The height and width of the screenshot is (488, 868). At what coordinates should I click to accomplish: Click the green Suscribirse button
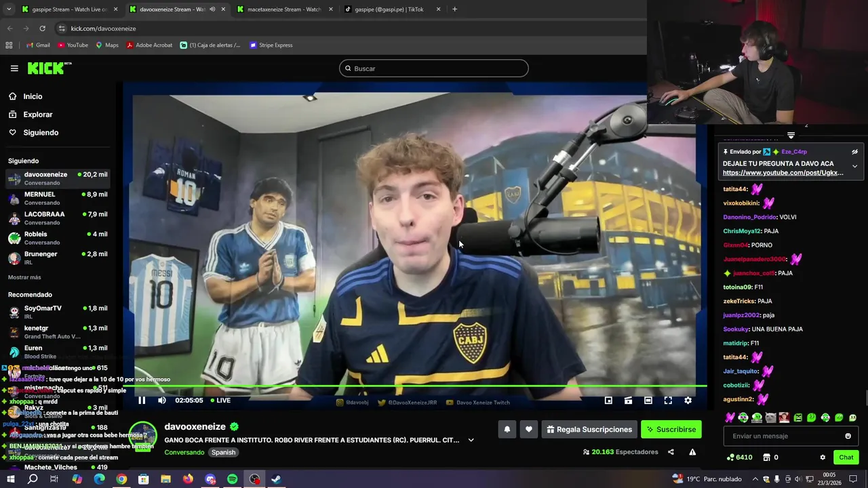[x=671, y=429]
